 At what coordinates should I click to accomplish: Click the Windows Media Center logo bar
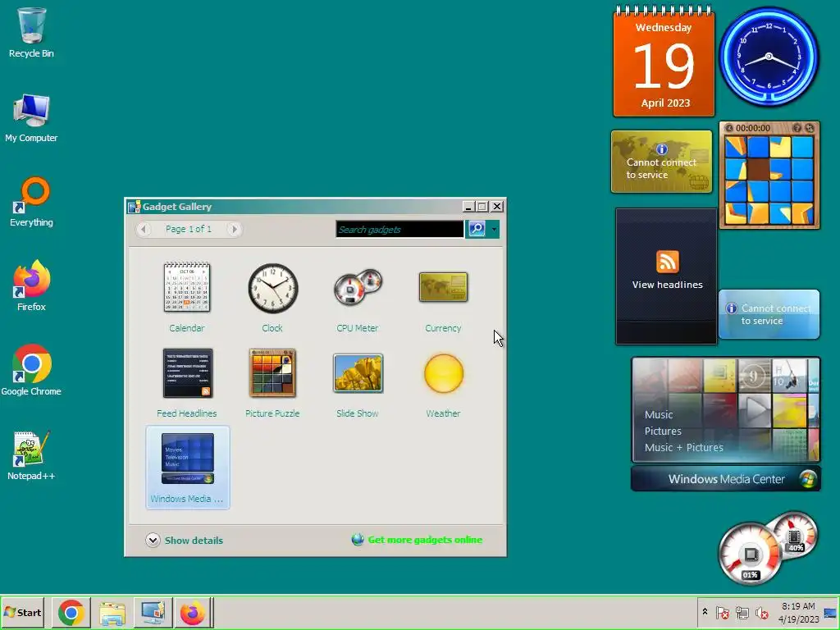pos(726,479)
